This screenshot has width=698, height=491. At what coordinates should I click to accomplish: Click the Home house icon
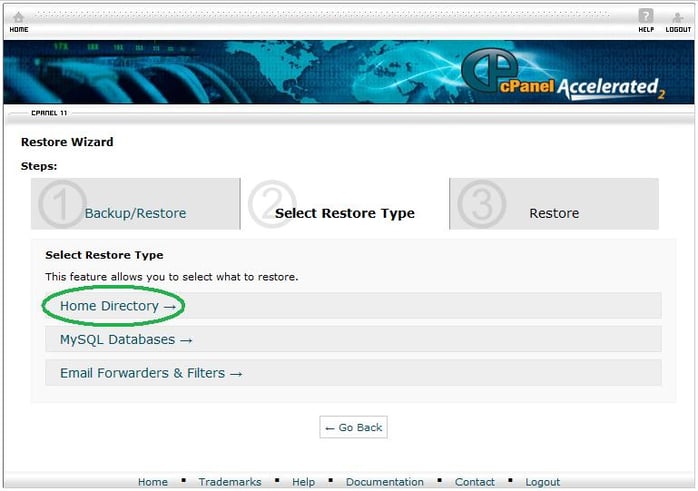[18, 18]
